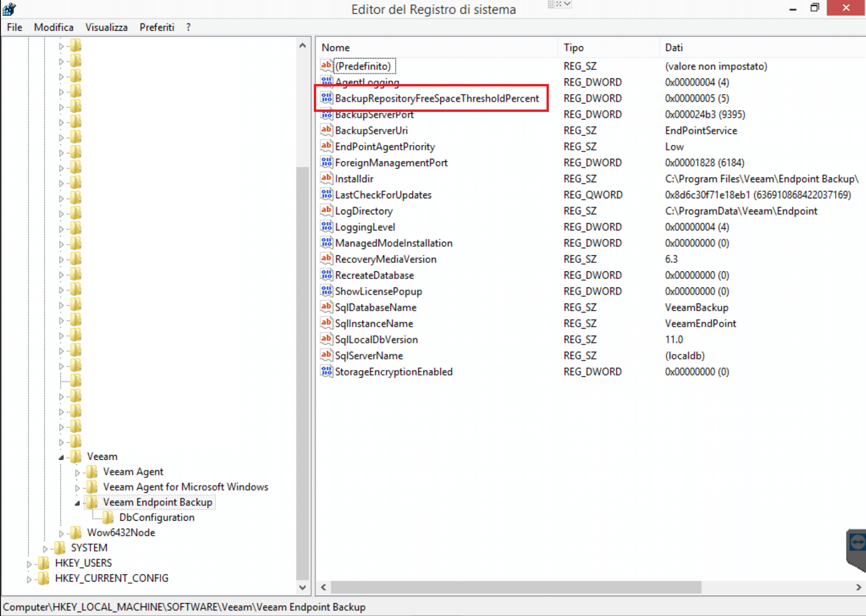Click the RecoveryMediaVersion string icon

tap(326, 258)
